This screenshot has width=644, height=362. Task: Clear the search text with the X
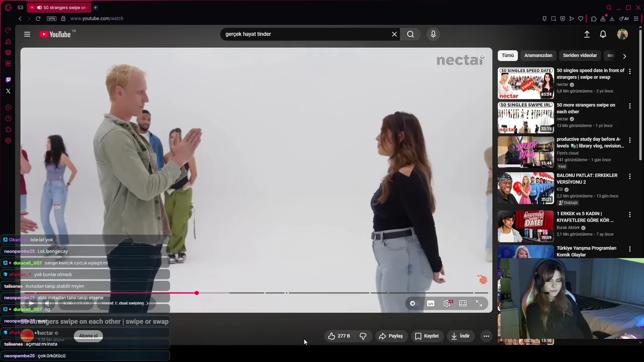394,34
